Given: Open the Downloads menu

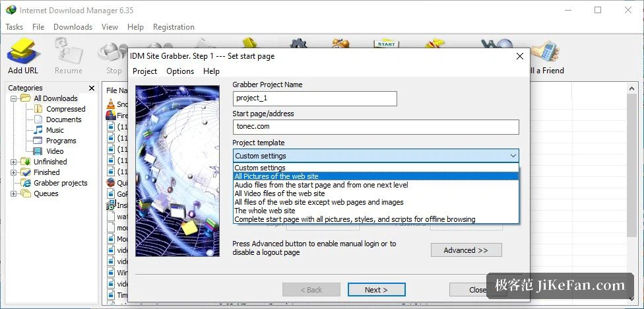Looking at the screenshot, I should (x=73, y=27).
